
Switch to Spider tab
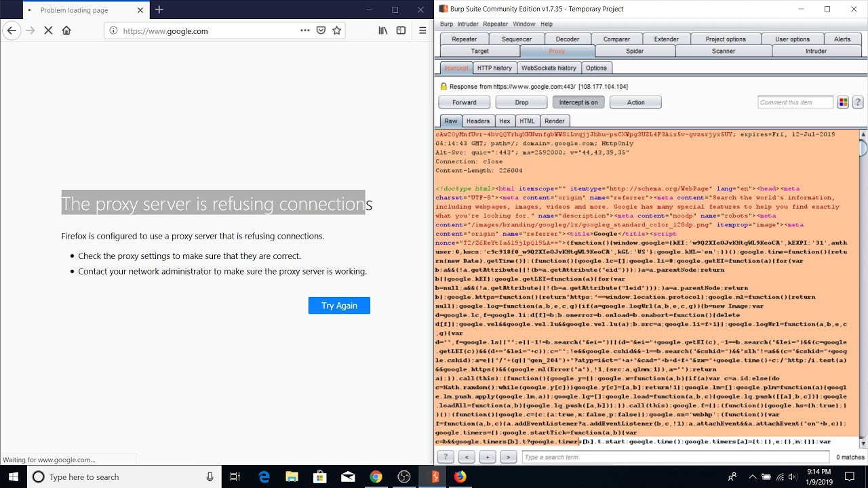point(635,52)
